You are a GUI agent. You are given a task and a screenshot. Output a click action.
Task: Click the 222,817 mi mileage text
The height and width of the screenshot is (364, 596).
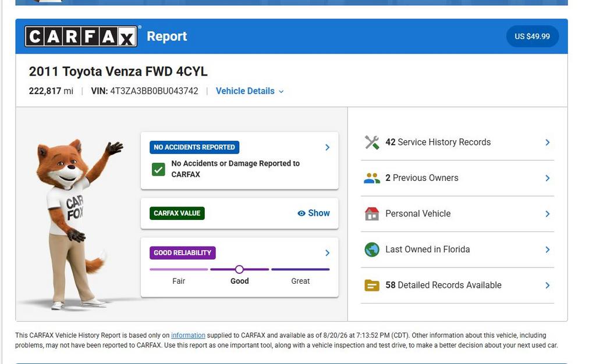click(x=51, y=91)
